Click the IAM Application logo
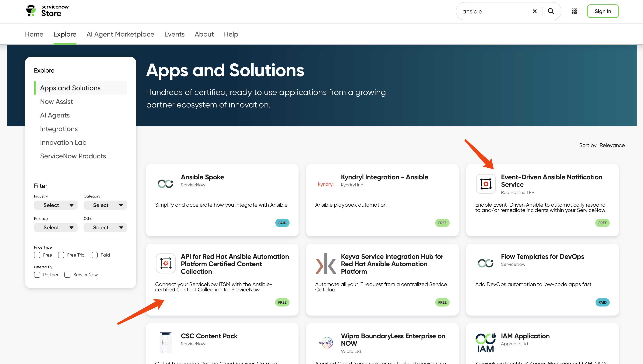 pyautogui.click(x=486, y=342)
